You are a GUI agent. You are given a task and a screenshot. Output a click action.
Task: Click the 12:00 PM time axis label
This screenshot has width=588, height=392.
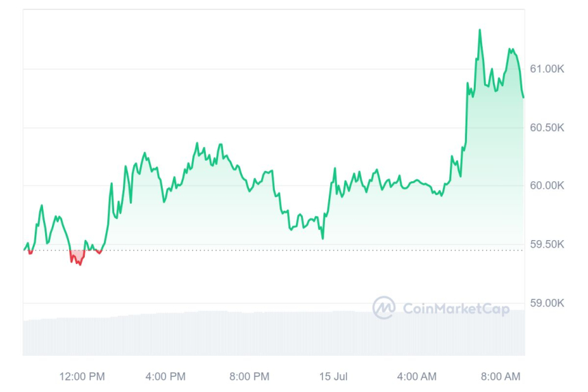[82, 376]
